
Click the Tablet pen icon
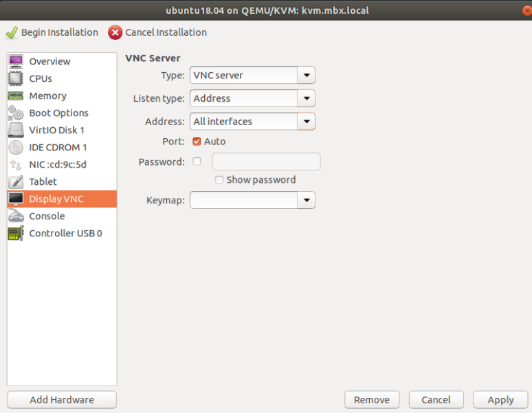click(16, 181)
